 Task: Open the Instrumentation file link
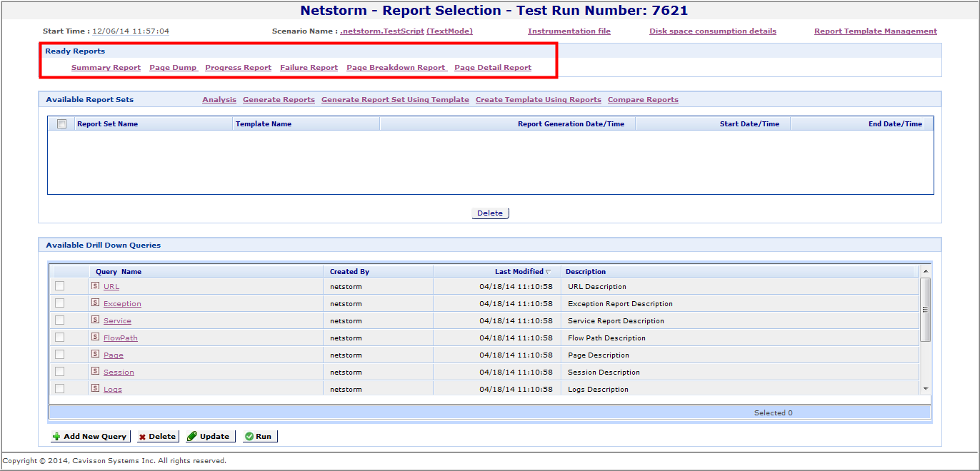point(569,31)
